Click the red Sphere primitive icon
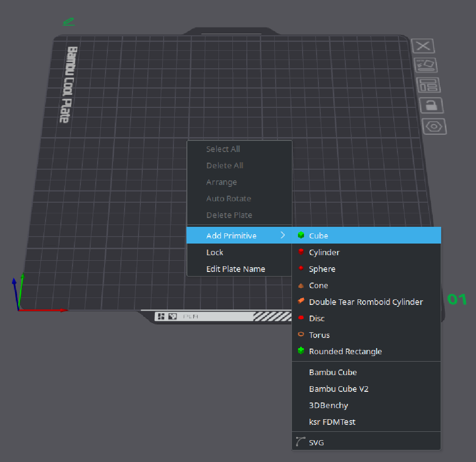 [x=301, y=269]
